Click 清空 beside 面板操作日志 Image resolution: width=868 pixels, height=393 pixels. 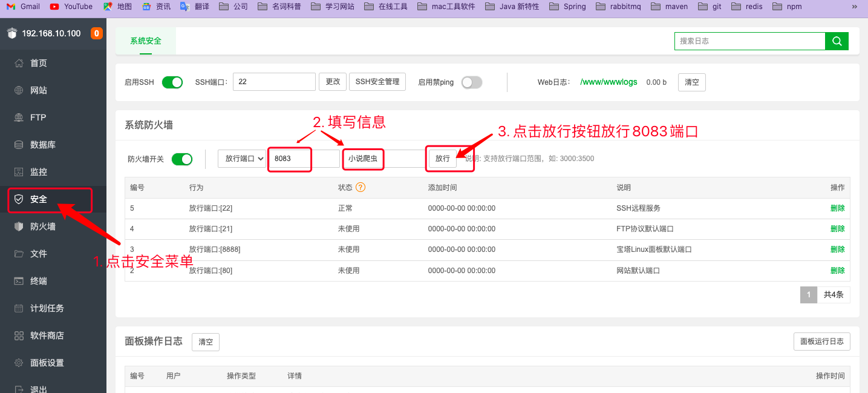tap(206, 342)
